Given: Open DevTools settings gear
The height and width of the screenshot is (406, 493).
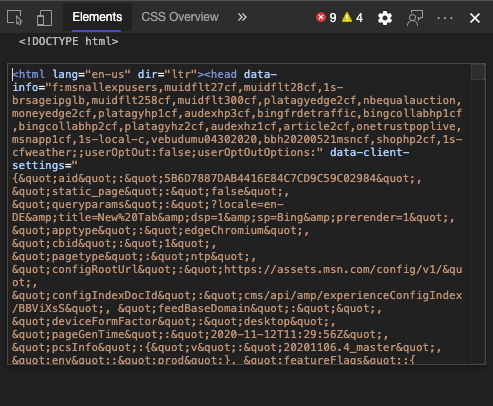Looking at the screenshot, I should coord(385,18).
